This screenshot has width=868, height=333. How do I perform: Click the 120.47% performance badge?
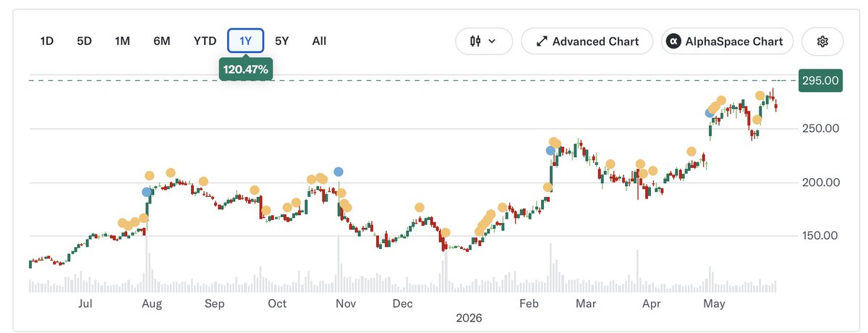click(245, 70)
